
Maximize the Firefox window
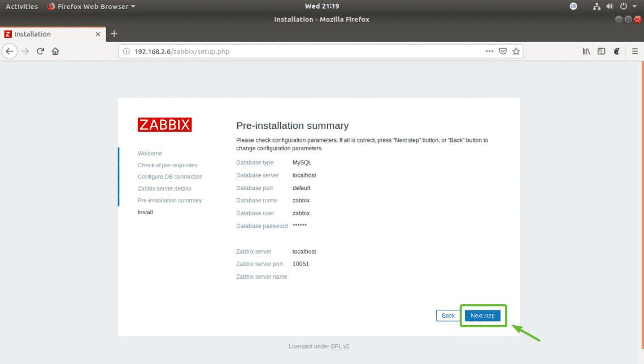(628, 19)
